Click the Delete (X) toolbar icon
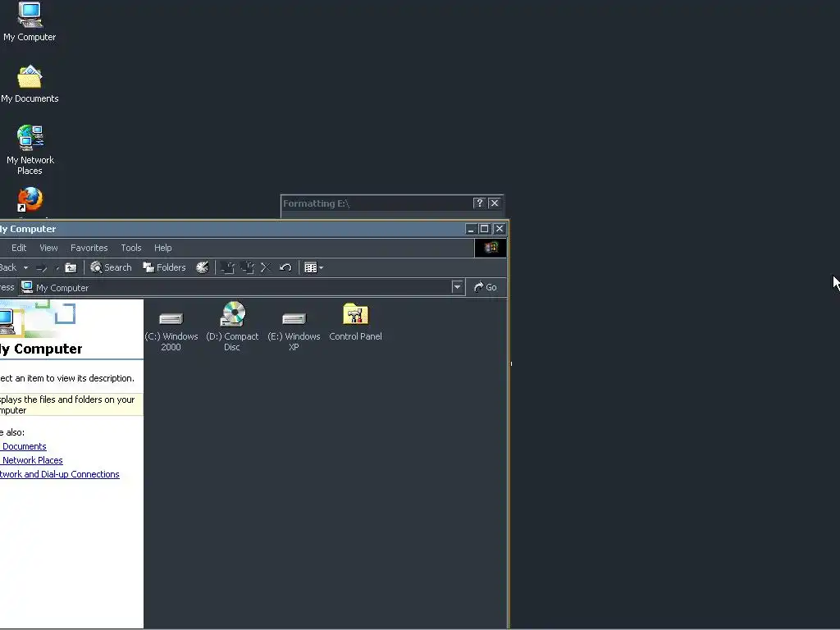Image resolution: width=840 pixels, height=630 pixels. [266, 267]
